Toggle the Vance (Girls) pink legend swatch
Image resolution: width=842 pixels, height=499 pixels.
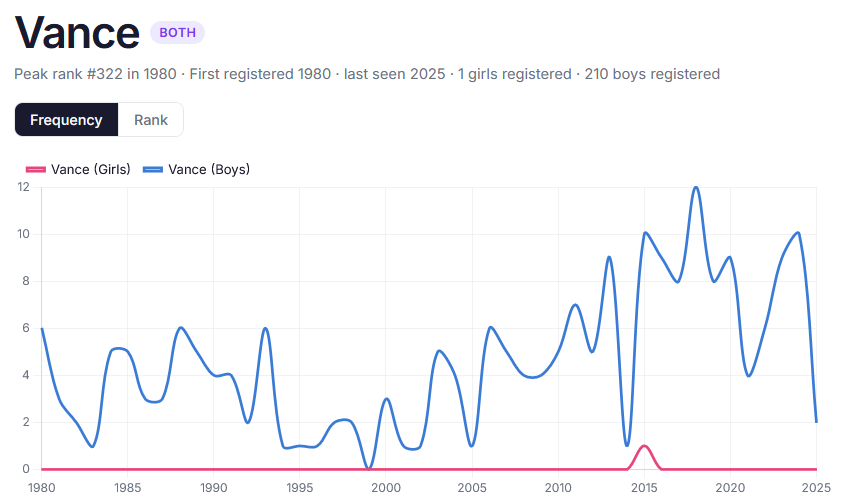(36, 169)
